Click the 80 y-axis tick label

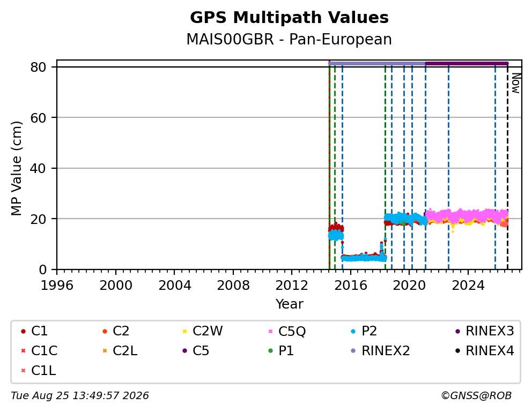[38, 68]
